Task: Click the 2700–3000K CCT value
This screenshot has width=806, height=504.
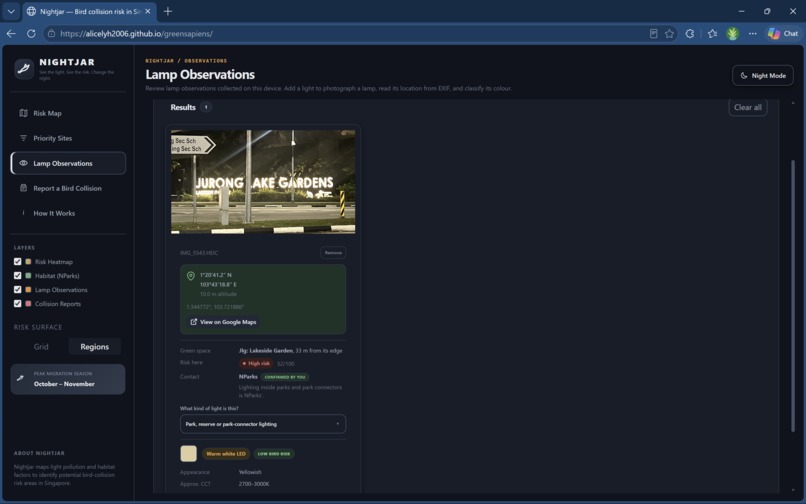Action: 254,484
